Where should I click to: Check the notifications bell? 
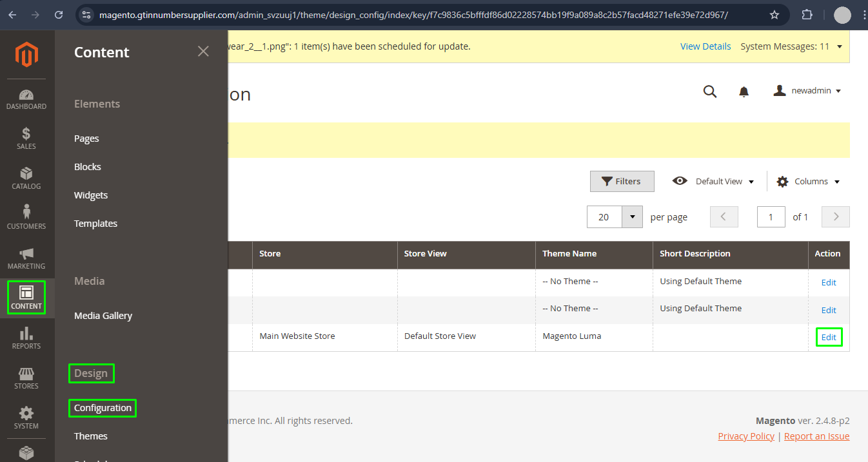pyautogui.click(x=744, y=91)
